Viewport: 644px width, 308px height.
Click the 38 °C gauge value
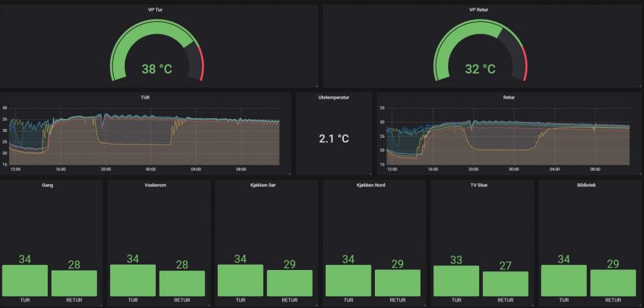[157, 69]
